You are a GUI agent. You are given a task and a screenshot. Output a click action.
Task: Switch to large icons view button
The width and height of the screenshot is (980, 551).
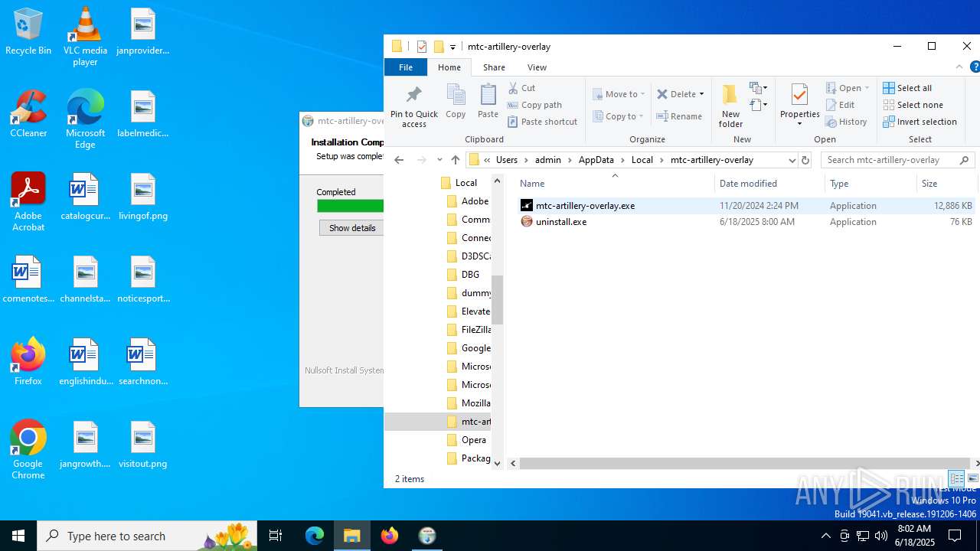pos(973,478)
